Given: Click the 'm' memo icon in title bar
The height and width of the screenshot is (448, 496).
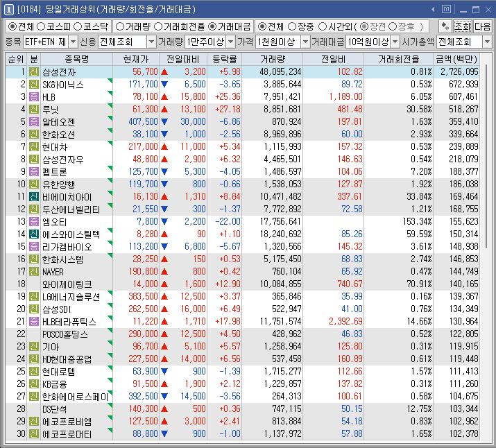Looking at the screenshot, I should 446,10.
